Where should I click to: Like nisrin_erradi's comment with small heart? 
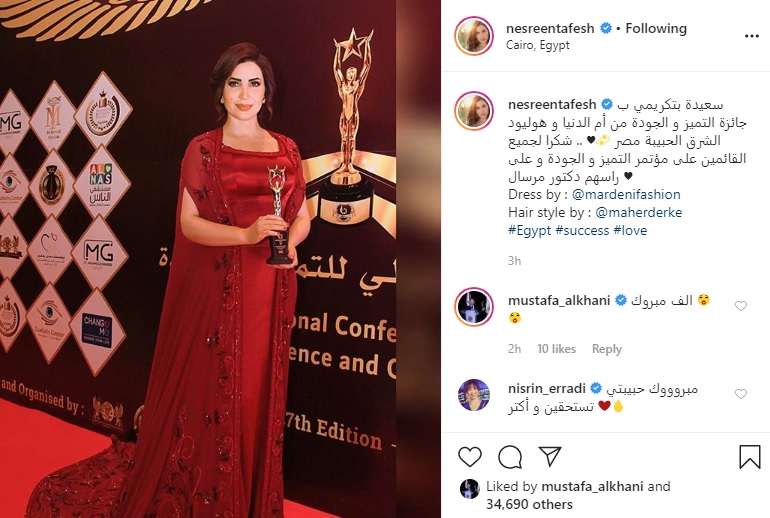tap(741, 394)
